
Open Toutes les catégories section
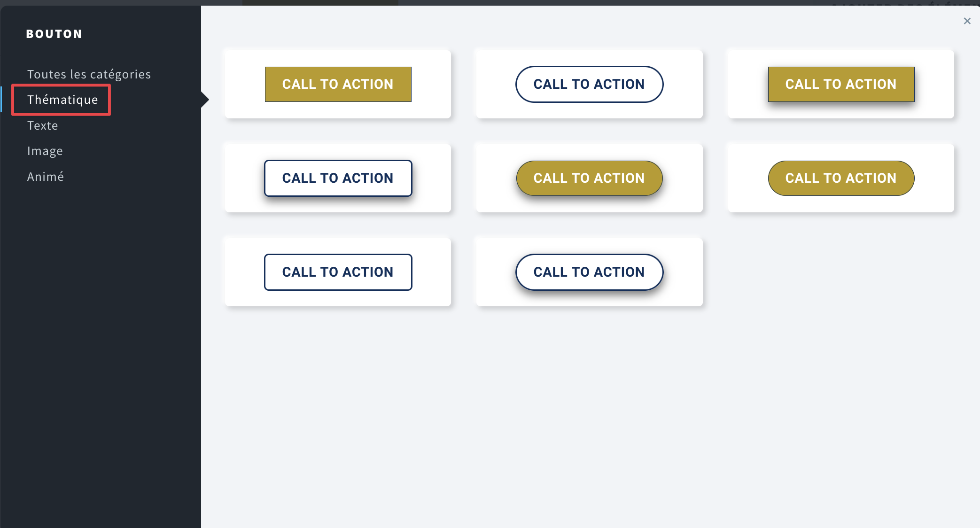tap(89, 74)
